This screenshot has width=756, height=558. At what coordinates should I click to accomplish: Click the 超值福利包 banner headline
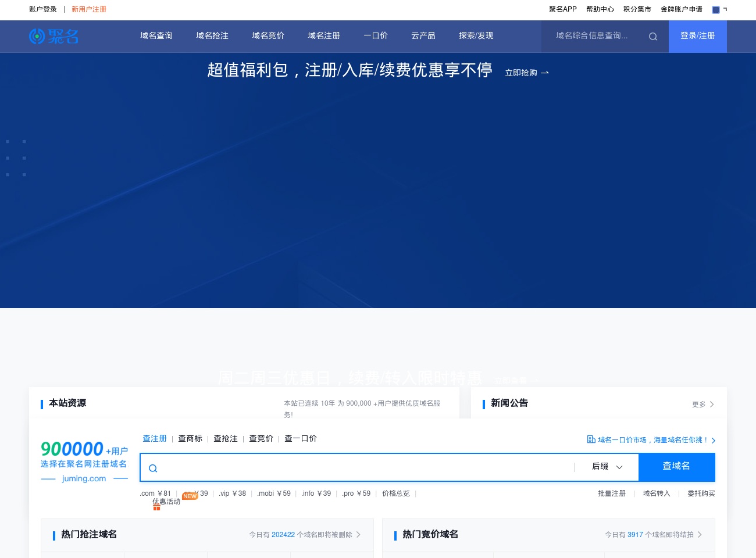pos(350,70)
